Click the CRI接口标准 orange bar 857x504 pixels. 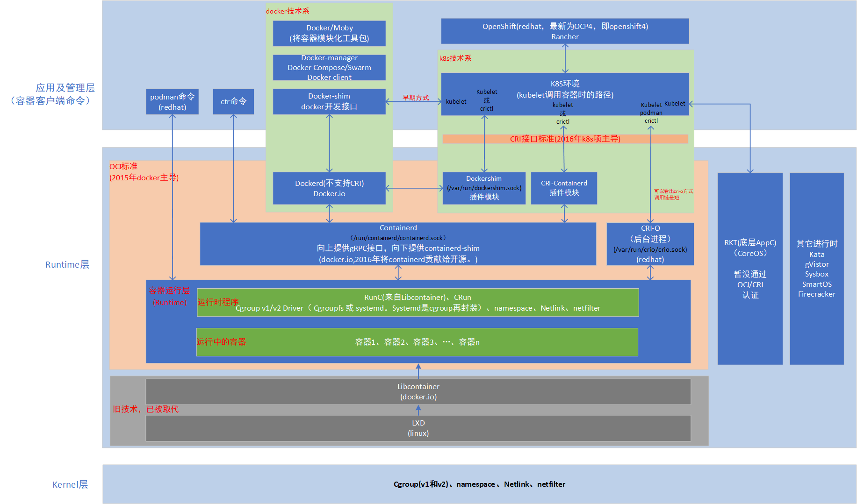click(565, 139)
